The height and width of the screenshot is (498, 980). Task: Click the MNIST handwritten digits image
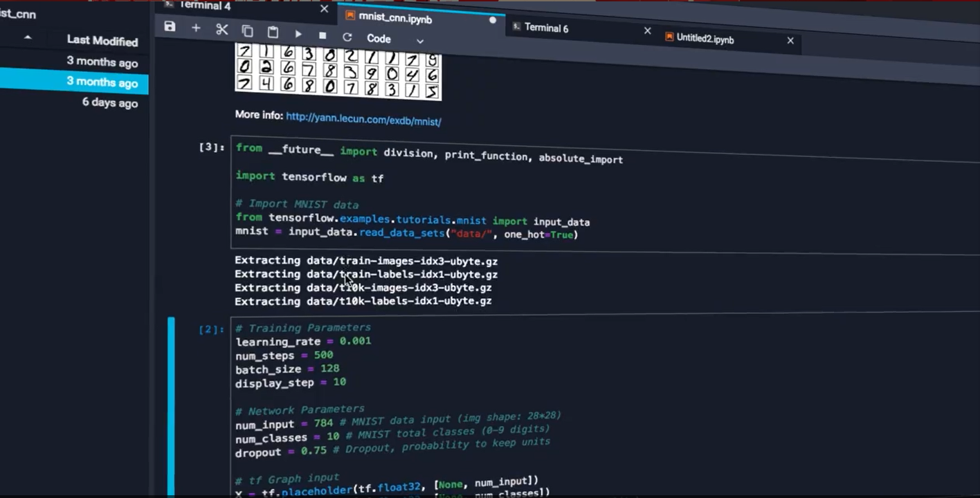click(338, 71)
